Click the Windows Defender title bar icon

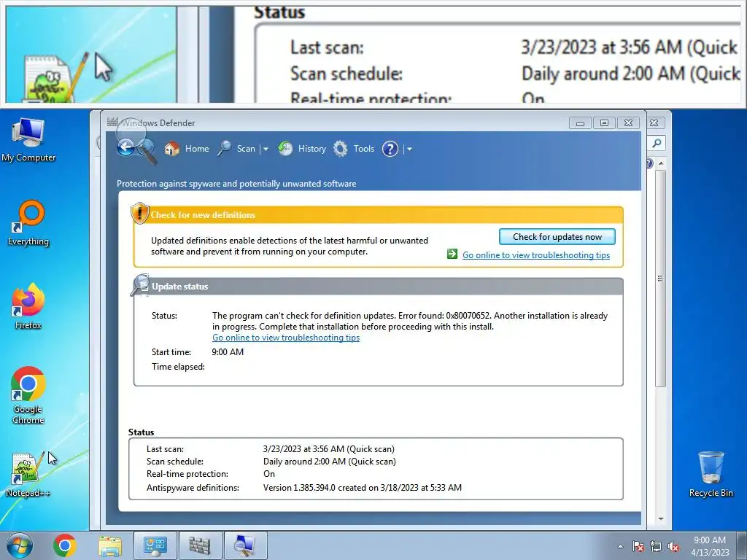112,122
